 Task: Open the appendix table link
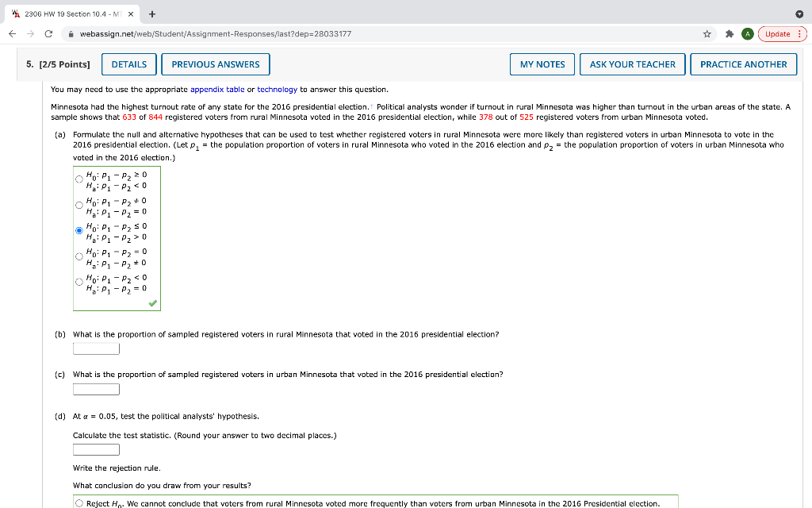(217, 89)
